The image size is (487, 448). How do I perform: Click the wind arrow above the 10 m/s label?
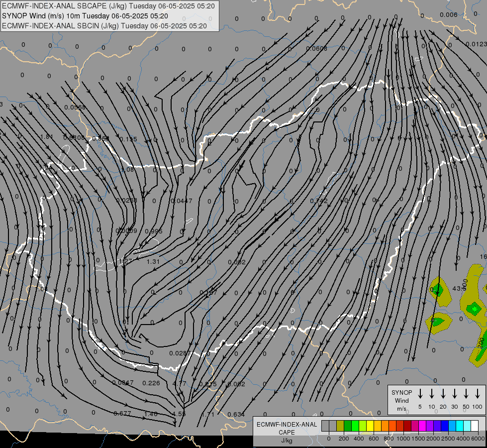432,393
